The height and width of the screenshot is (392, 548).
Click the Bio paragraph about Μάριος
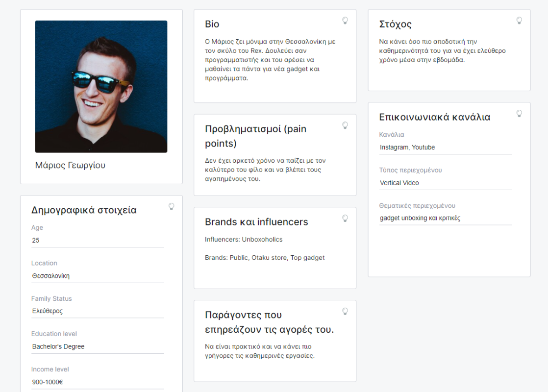coord(270,60)
